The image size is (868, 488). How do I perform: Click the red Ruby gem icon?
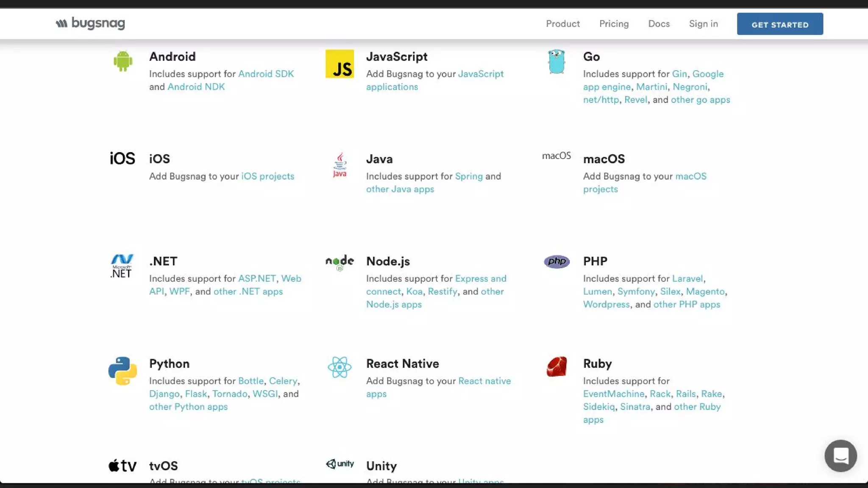[x=556, y=366]
